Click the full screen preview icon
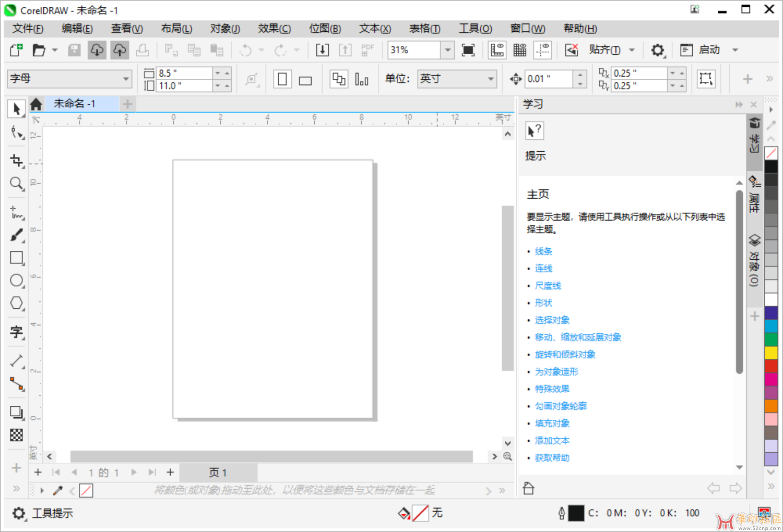 (x=468, y=50)
